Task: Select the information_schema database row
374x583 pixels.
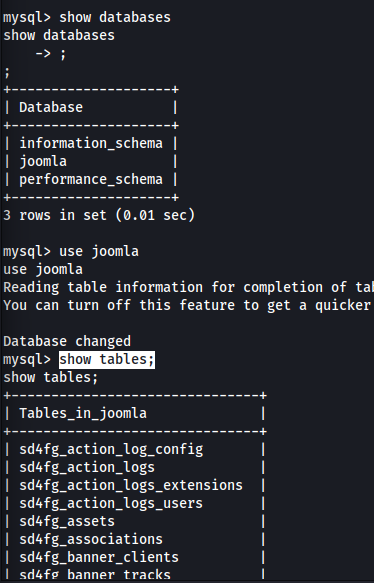Action: tap(91, 144)
